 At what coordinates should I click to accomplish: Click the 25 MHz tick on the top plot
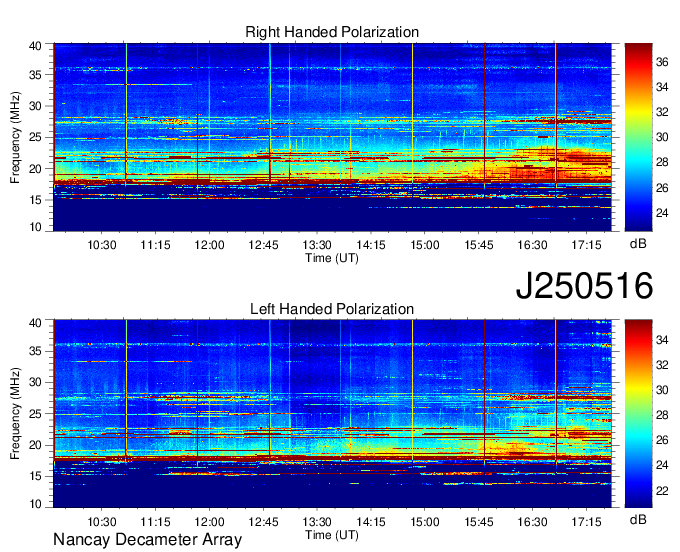35,137
